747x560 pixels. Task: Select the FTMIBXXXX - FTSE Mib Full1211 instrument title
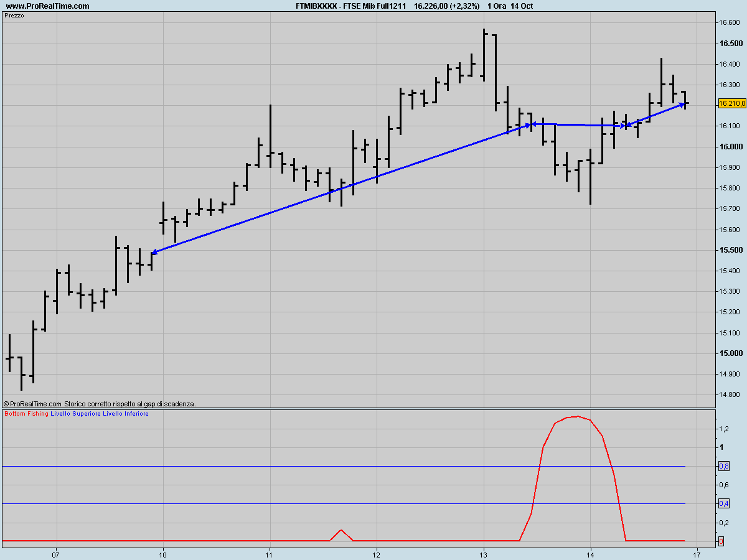click(x=350, y=6)
